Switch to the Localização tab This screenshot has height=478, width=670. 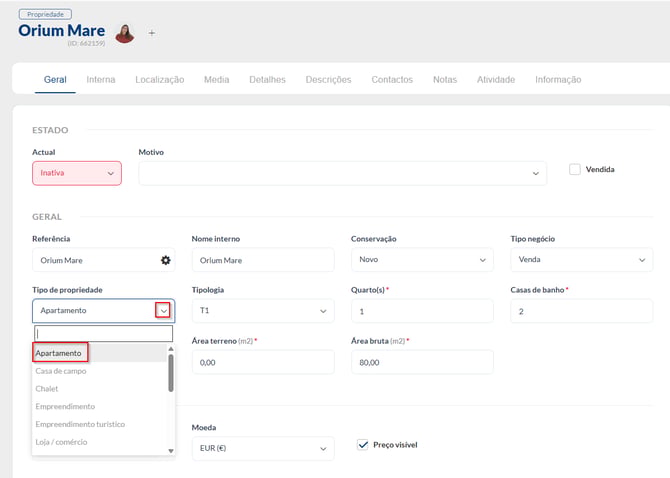[160, 79]
